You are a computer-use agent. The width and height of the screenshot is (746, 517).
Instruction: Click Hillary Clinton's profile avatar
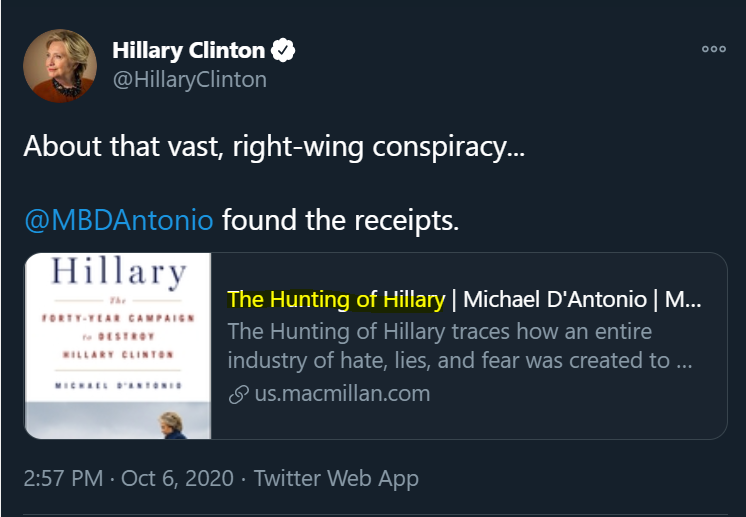pos(60,65)
